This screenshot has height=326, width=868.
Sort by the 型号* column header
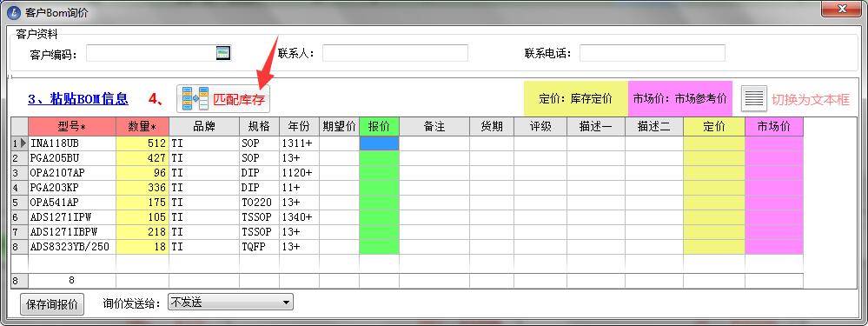72,127
